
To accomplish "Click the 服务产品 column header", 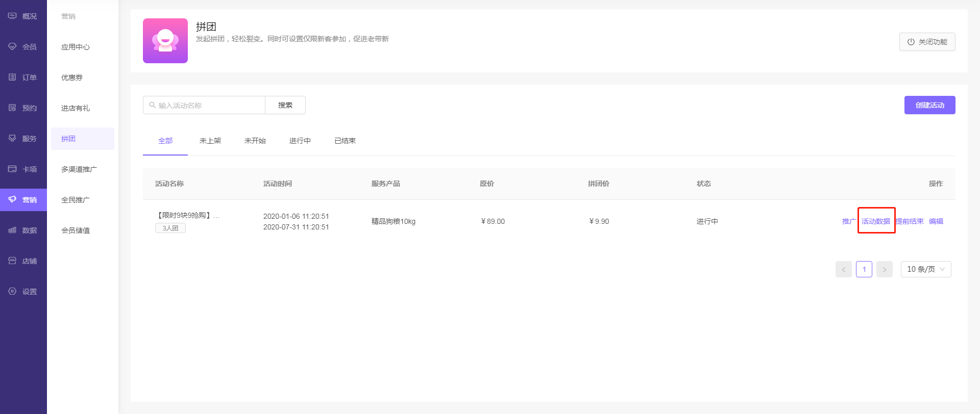I will (386, 184).
